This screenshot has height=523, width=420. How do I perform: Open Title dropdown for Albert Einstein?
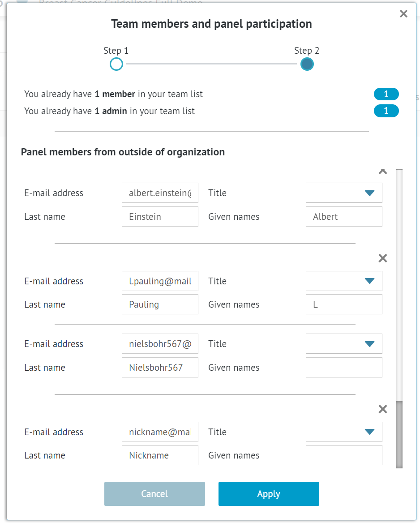coord(344,193)
